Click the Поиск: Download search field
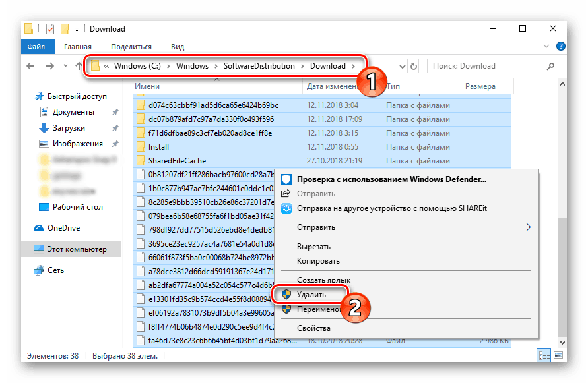This screenshot has height=383, width=588. point(488,66)
